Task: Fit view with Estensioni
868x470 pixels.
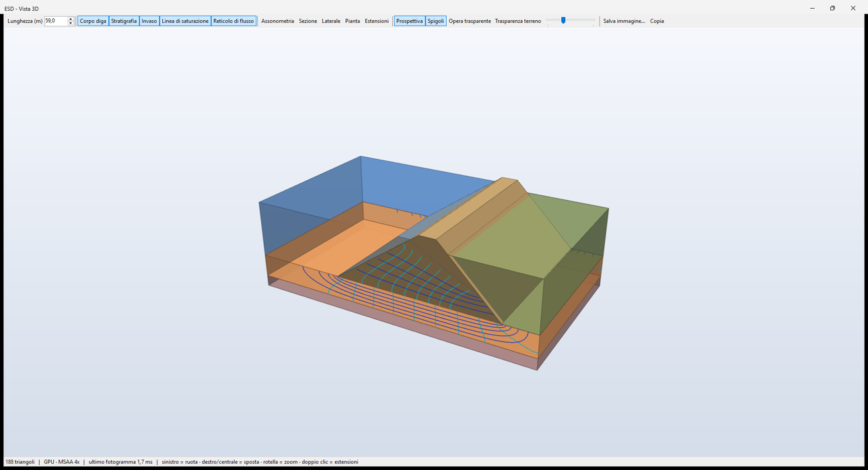Action: coord(377,21)
